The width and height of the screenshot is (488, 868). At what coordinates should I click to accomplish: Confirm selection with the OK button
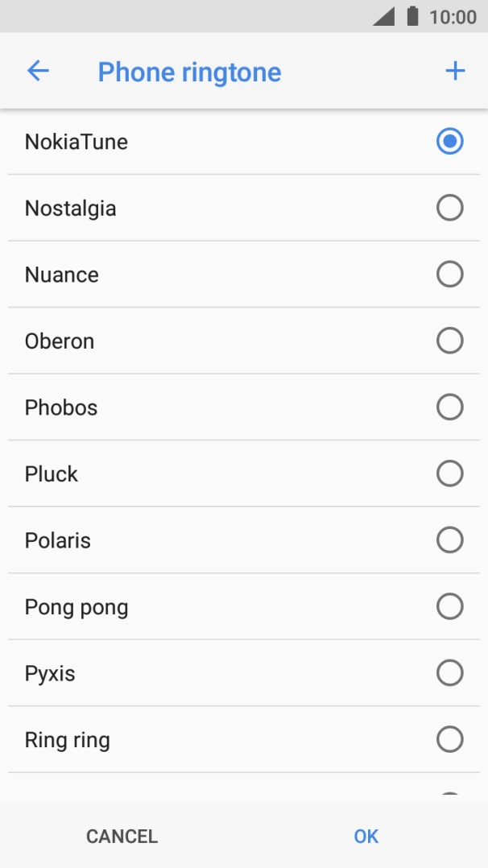pyautogui.click(x=366, y=836)
